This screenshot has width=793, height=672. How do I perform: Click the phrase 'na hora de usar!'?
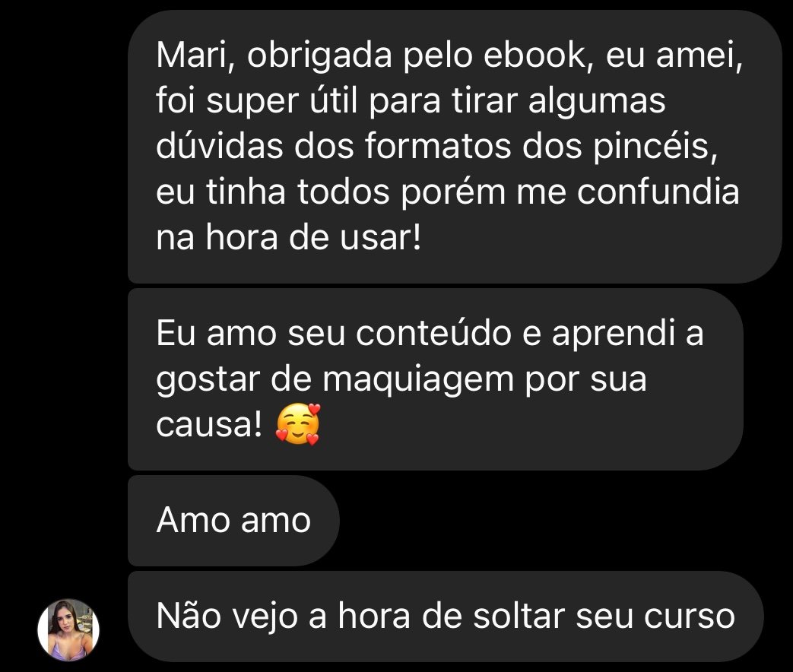pyautogui.click(x=288, y=238)
